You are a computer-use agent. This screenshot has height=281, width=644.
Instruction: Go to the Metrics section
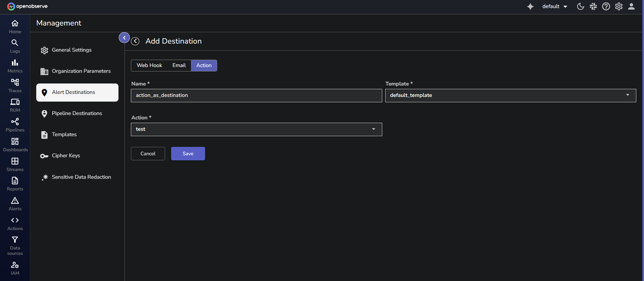tap(15, 66)
